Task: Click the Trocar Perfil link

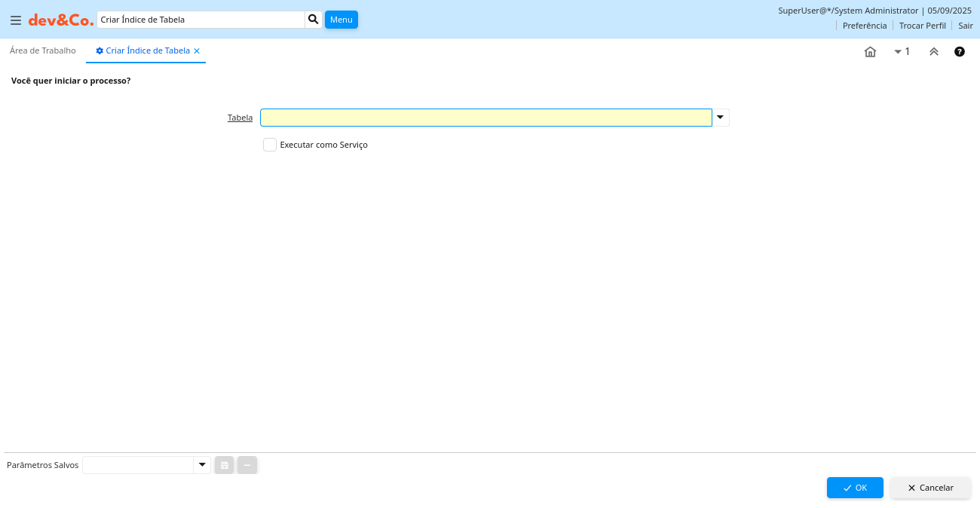Action: tap(922, 26)
